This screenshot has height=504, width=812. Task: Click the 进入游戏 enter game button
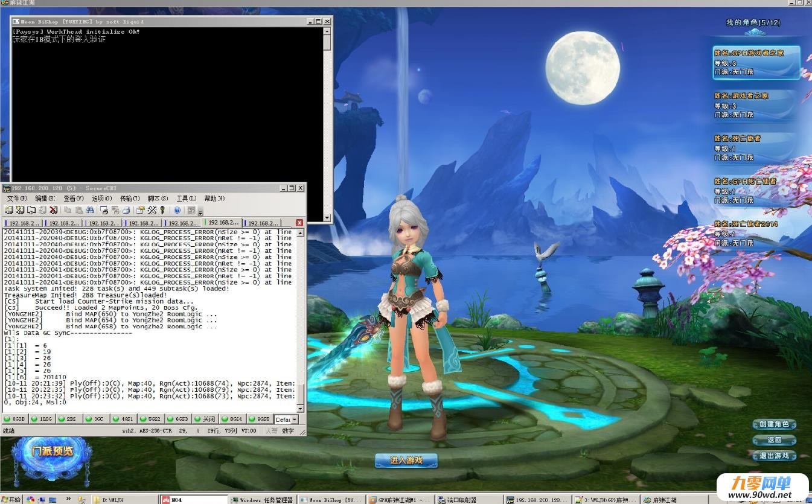[x=406, y=461]
